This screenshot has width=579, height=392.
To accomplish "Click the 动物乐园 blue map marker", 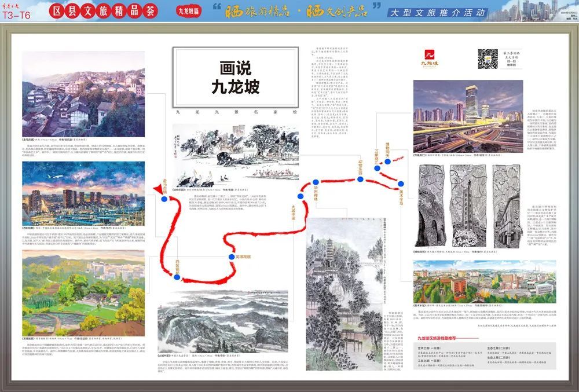I will (x=360, y=179).
